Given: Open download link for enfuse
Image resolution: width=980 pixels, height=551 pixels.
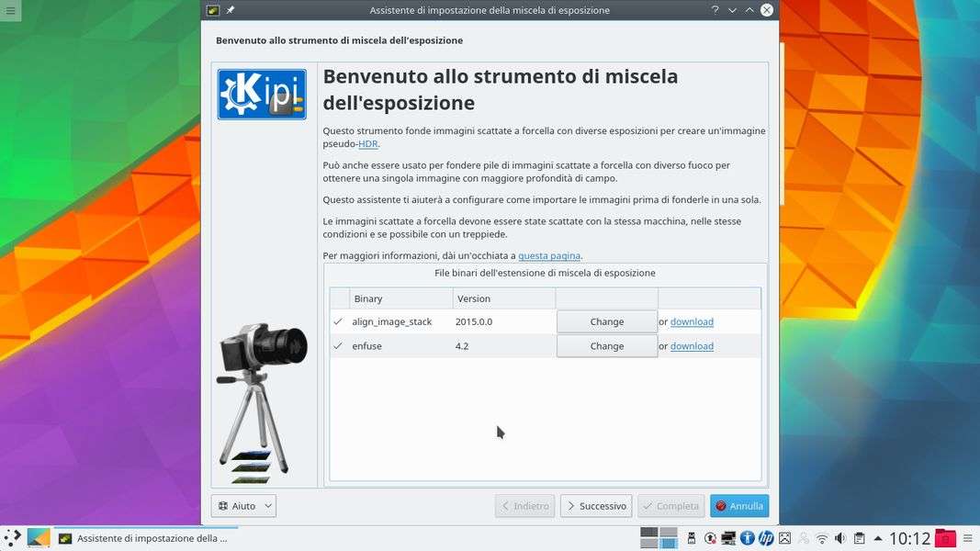Looking at the screenshot, I should [692, 346].
